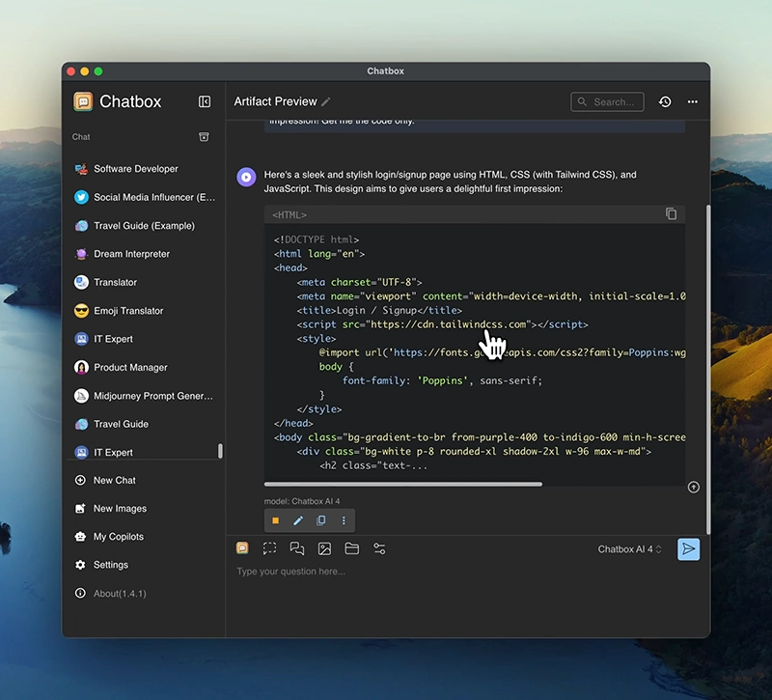Image resolution: width=772 pixels, height=700 pixels.
Task: Stop generating with the orange square button
Action: point(276,520)
